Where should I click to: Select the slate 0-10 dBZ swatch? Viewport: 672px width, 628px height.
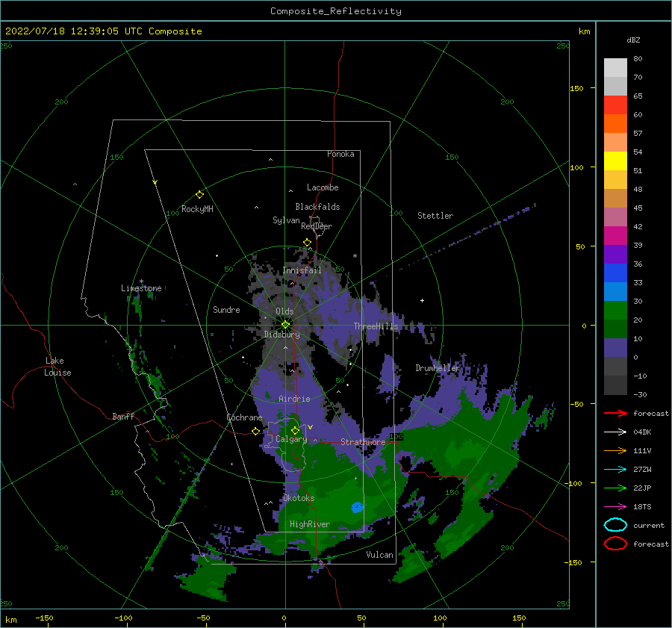(615, 347)
